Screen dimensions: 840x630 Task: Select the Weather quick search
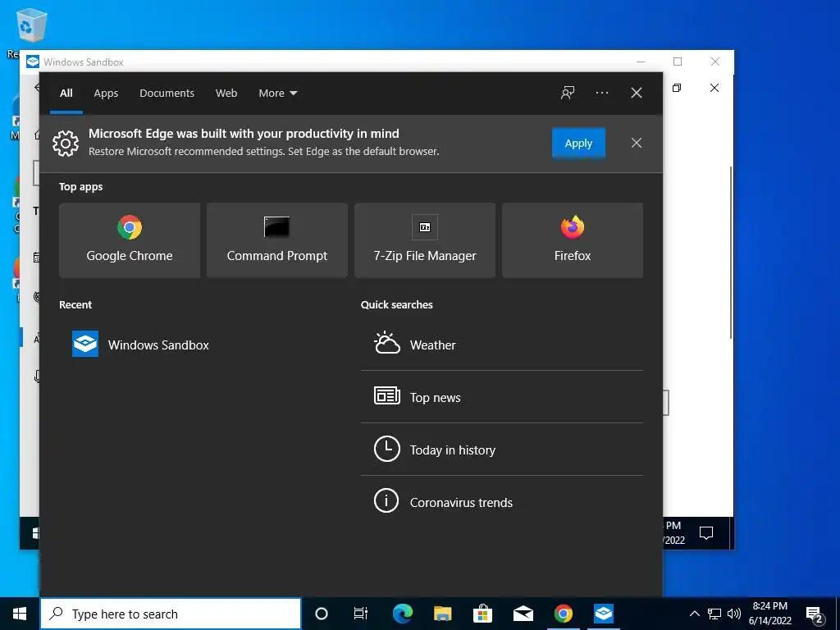click(502, 345)
